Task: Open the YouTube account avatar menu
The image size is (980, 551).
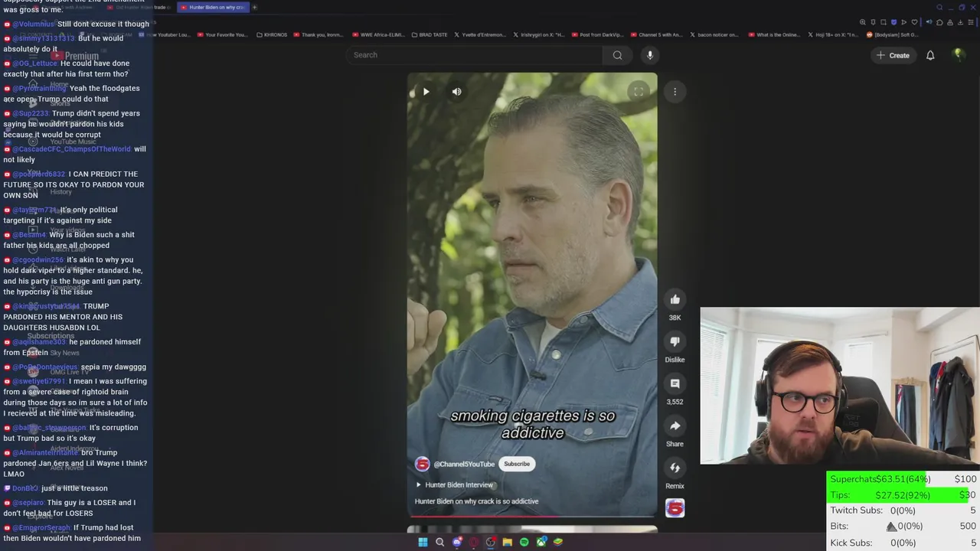Action: point(958,54)
